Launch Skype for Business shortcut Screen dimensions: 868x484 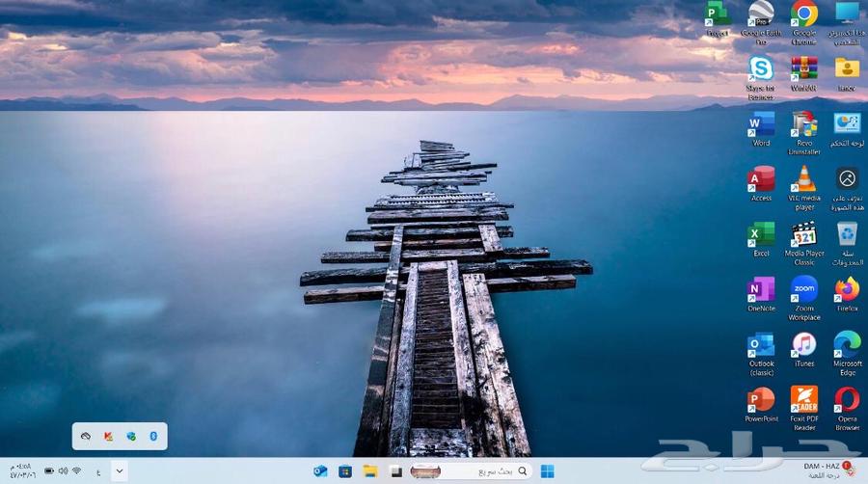(x=761, y=78)
